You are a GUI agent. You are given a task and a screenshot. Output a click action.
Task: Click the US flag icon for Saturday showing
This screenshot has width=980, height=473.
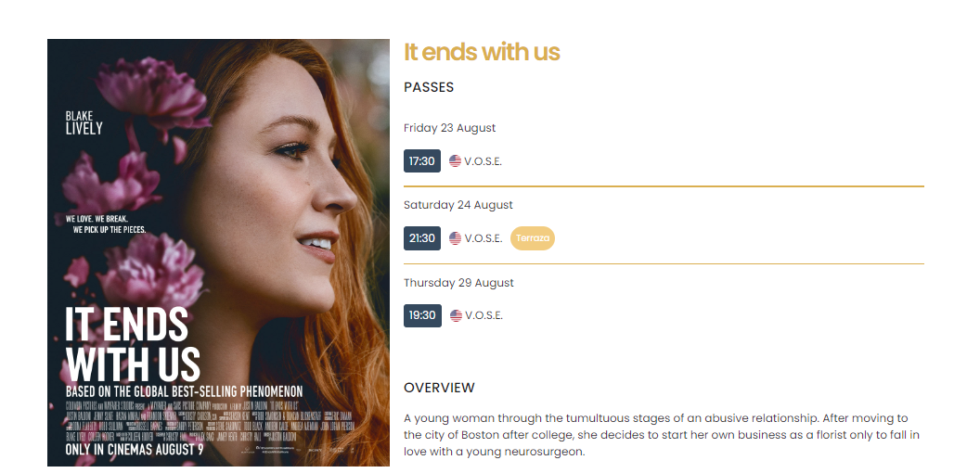pyautogui.click(x=455, y=238)
